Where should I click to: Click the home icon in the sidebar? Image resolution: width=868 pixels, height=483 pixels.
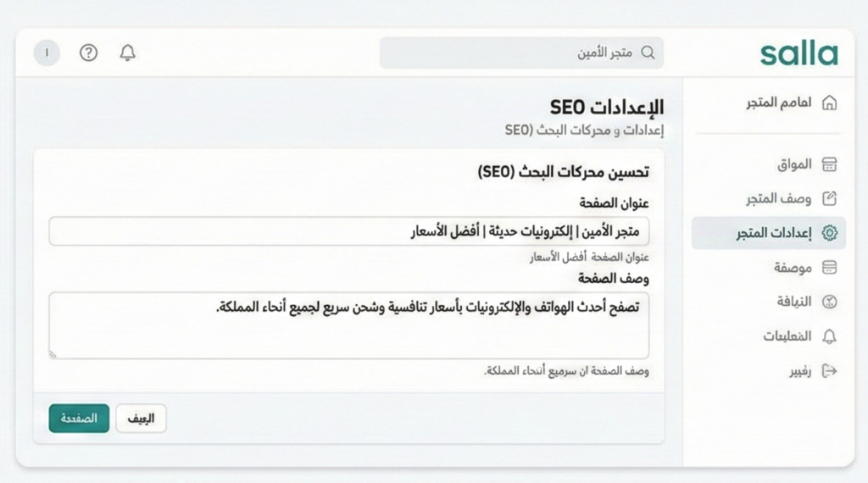tap(829, 103)
